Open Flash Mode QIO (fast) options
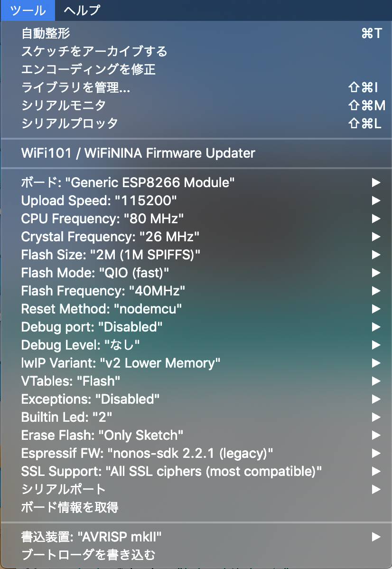The image size is (392, 569). [95, 273]
